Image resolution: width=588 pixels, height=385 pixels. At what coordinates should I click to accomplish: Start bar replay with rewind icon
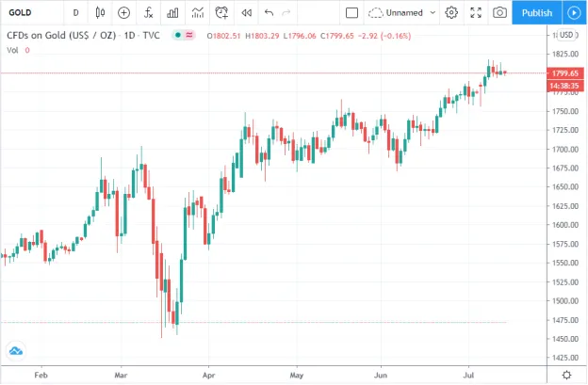click(246, 13)
